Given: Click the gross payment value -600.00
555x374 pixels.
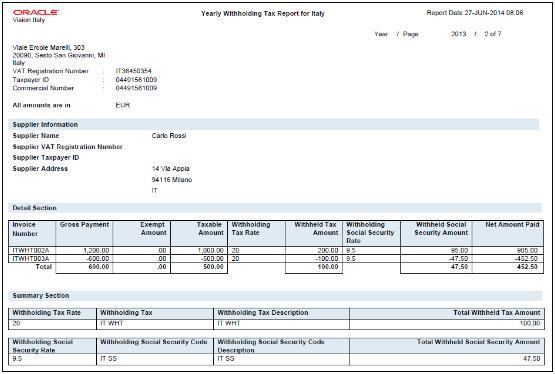Looking at the screenshot, I should (x=97, y=259).
